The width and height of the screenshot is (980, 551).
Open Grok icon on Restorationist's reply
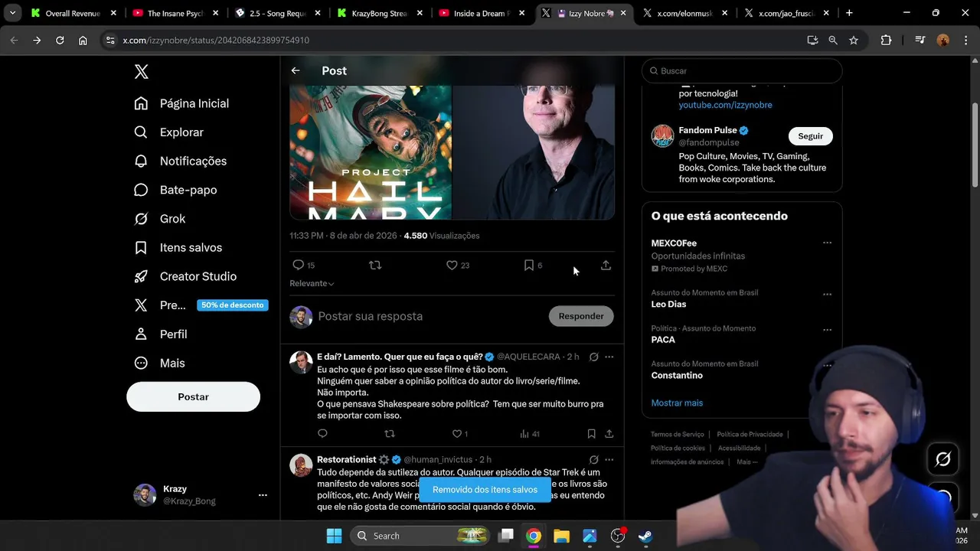(x=593, y=459)
